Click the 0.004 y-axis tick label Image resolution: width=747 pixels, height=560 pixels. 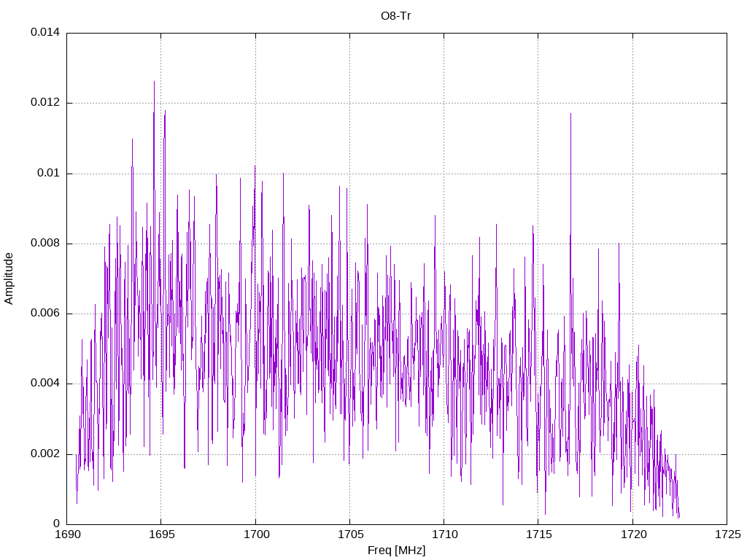[45, 384]
